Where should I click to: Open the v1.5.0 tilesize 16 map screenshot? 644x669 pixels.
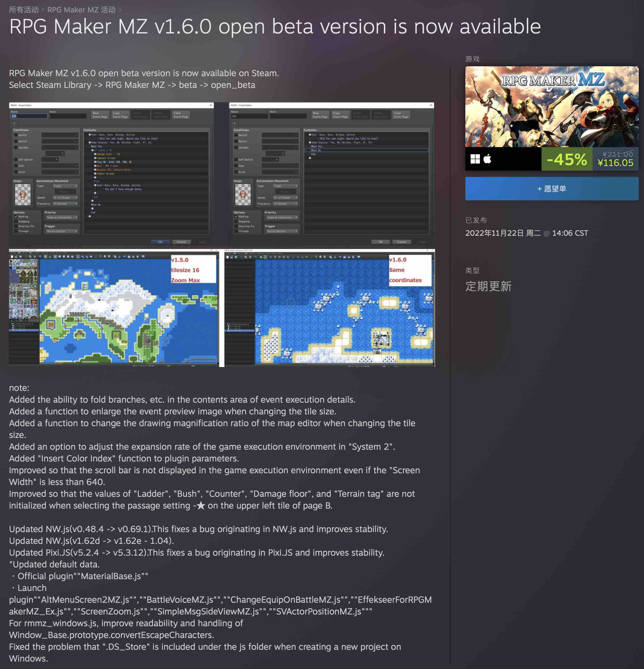click(x=114, y=308)
